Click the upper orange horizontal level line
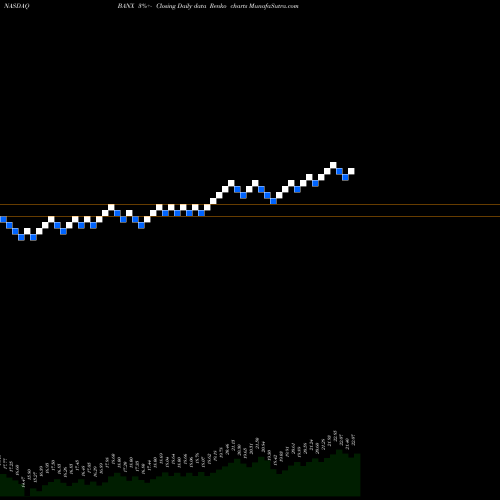Screen dimensions: 500x500 click(250, 204)
